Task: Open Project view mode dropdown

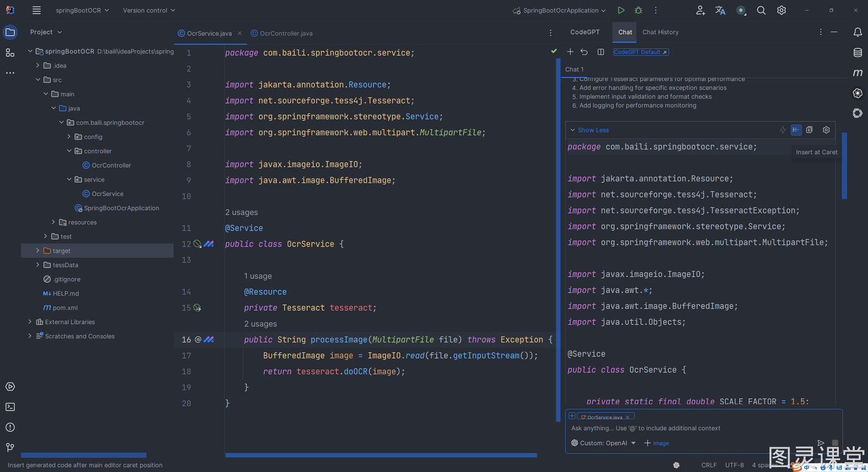Action: [46, 32]
